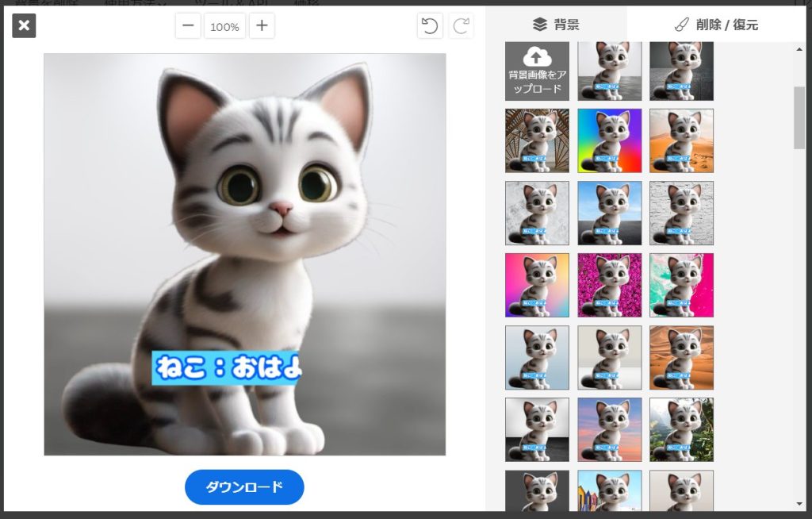Pick the wicker chair background thumbnail
The height and width of the screenshot is (519, 812).
point(537,140)
